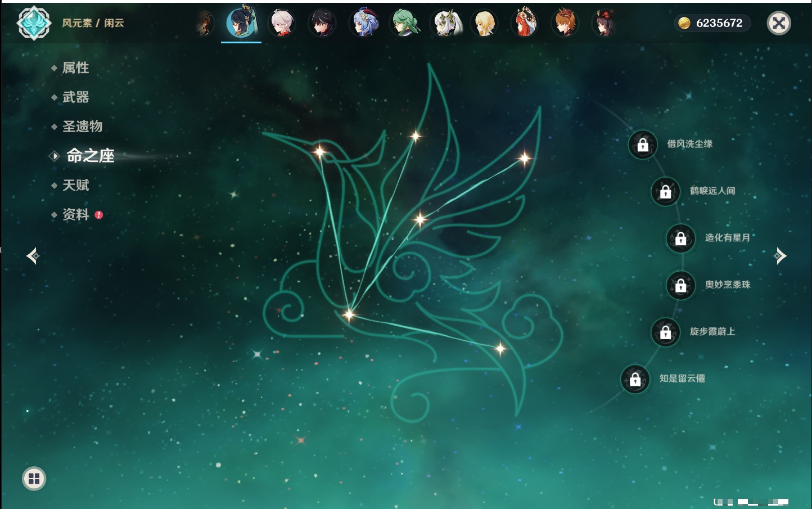The image size is (812, 509).
Task: Go to previous character with left arrow
Action: 33,256
